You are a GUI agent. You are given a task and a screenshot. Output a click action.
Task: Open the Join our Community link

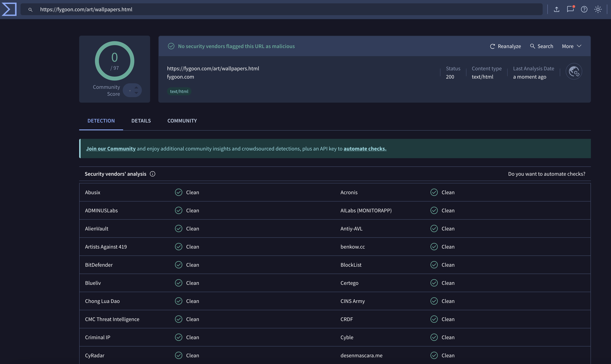(111, 149)
